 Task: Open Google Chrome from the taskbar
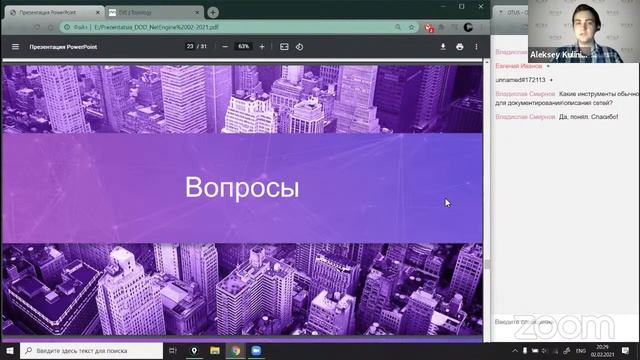click(x=236, y=351)
